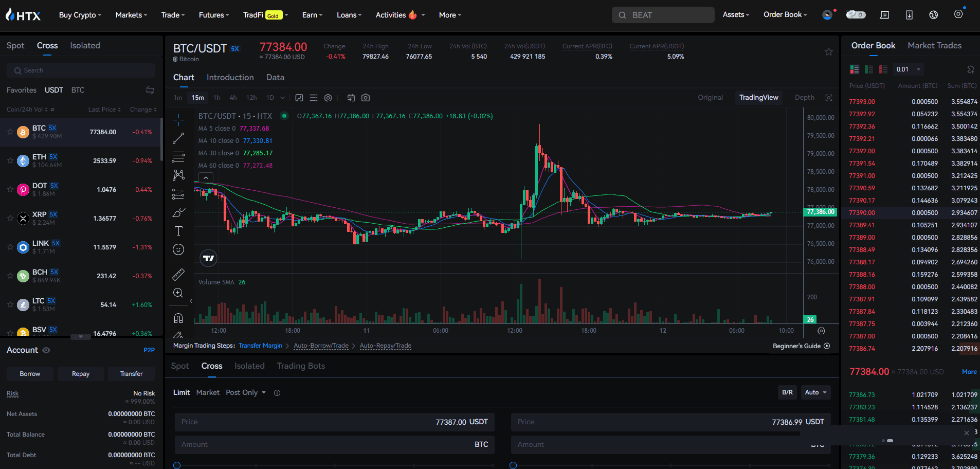980x469 pixels.
Task: Open the header settings icon
Action: tap(958, 14)
